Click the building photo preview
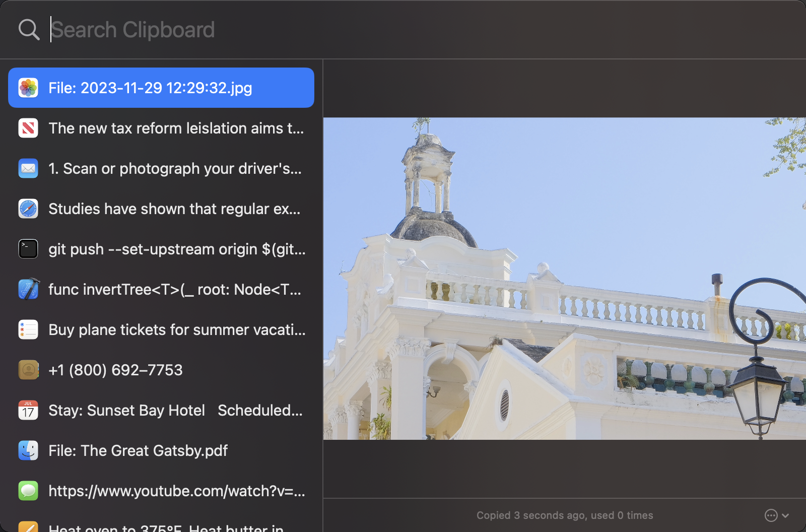Image resolution: width=806 pixels, height=532 pixels. point(563,282)
